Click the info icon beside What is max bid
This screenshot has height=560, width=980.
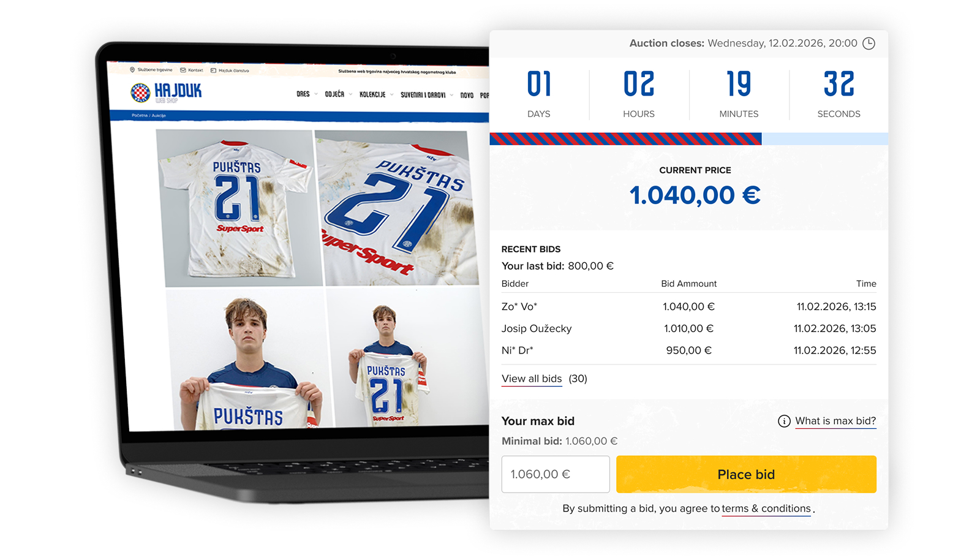(784, 421)
